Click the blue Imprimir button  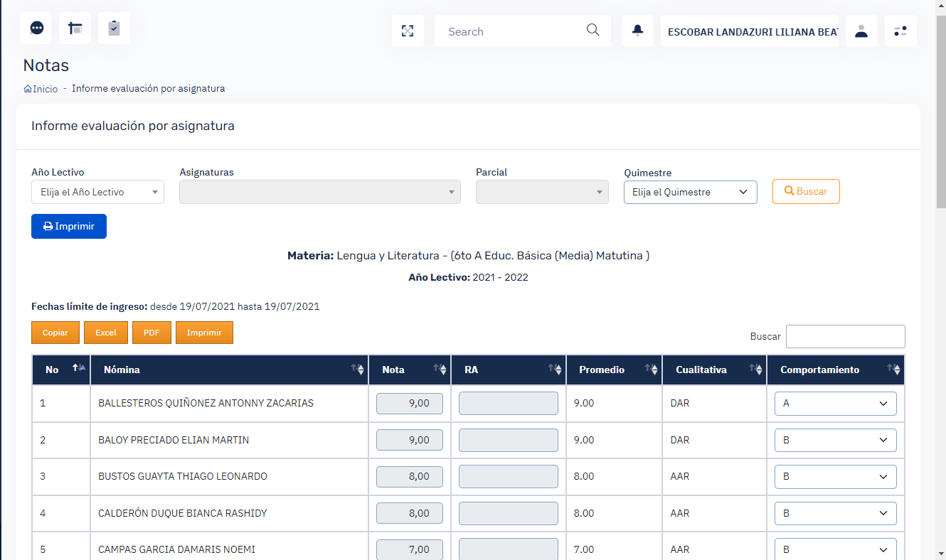(69, 226)
